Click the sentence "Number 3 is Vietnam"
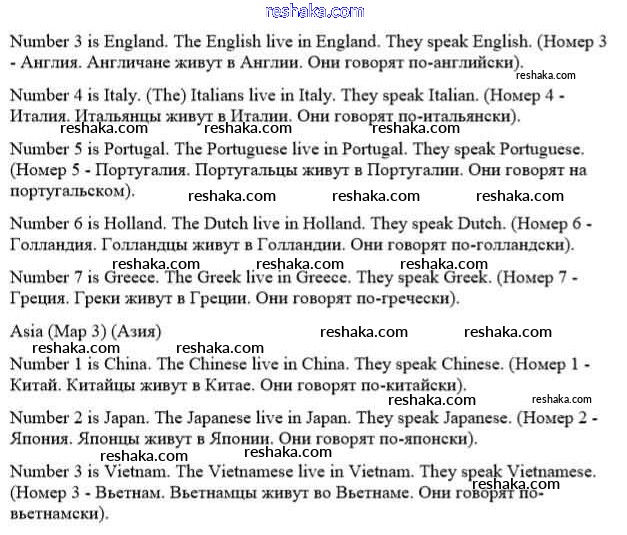Screen dimensions: 627x535 pyautogui.click(x=87, y=471)
